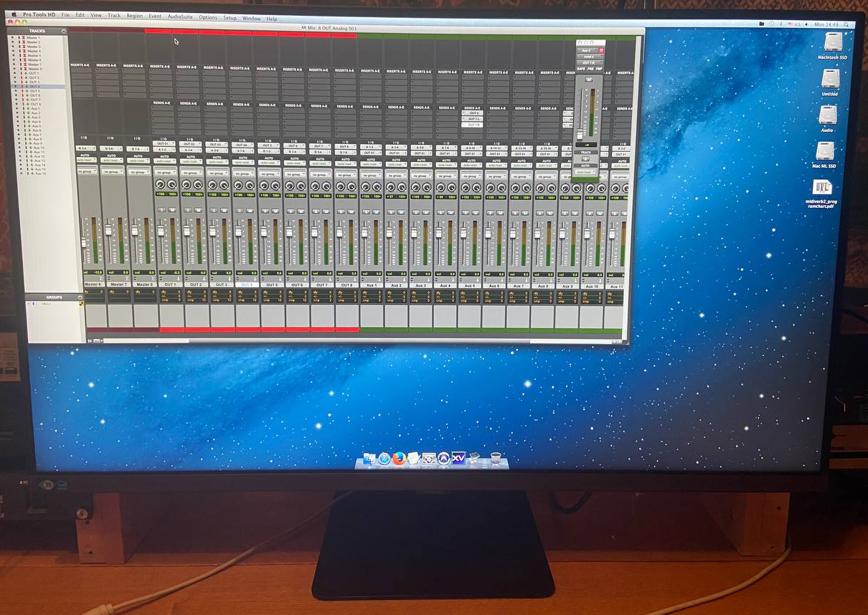Open the OUT 1 group assignment dropdown

[x=166, y=172]
